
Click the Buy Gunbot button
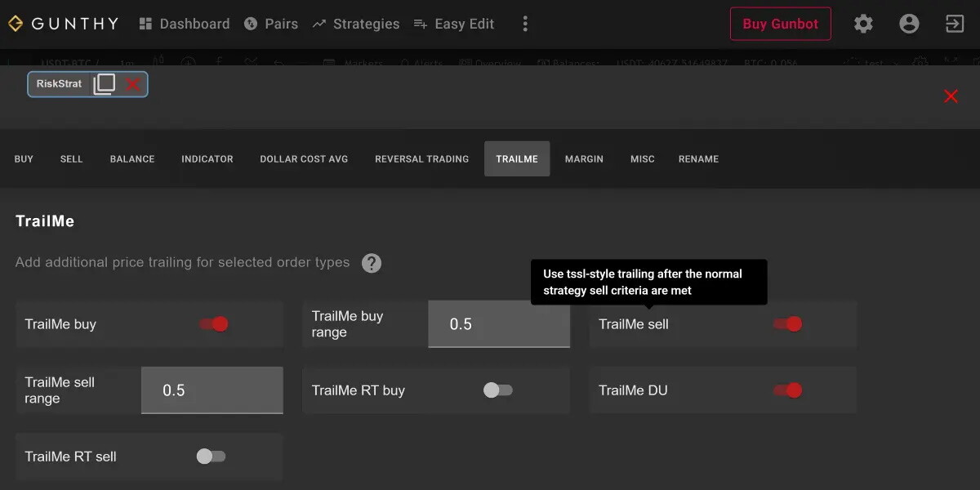point(780,24)
